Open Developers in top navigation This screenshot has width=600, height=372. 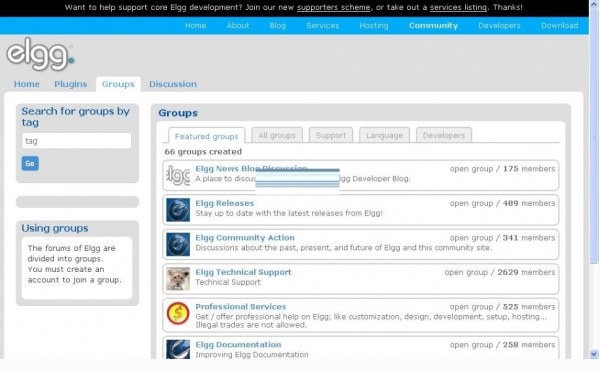click(499, 26)
